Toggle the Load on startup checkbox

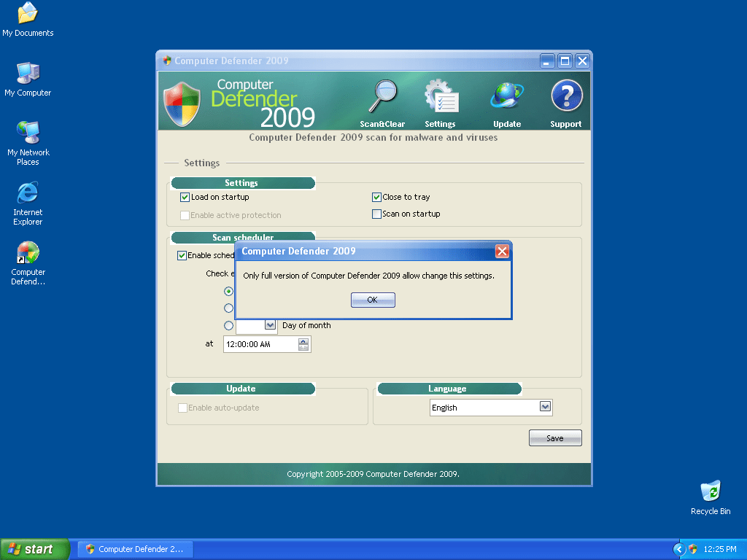pyautogui.click(x=185, y=197)
